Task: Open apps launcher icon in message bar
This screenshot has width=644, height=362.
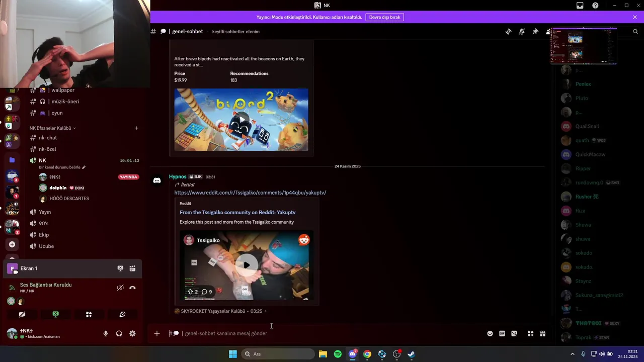Action: tap(530, 333)
